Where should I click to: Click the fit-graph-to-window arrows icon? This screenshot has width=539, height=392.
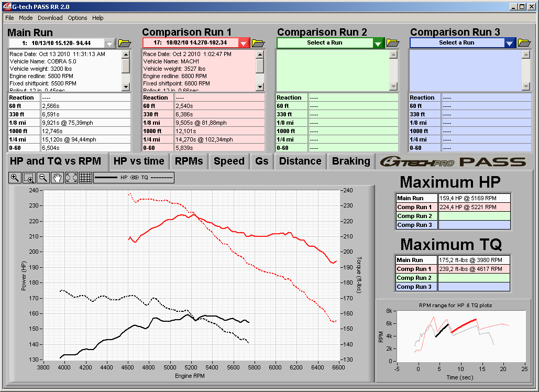(x=71, y=178)
